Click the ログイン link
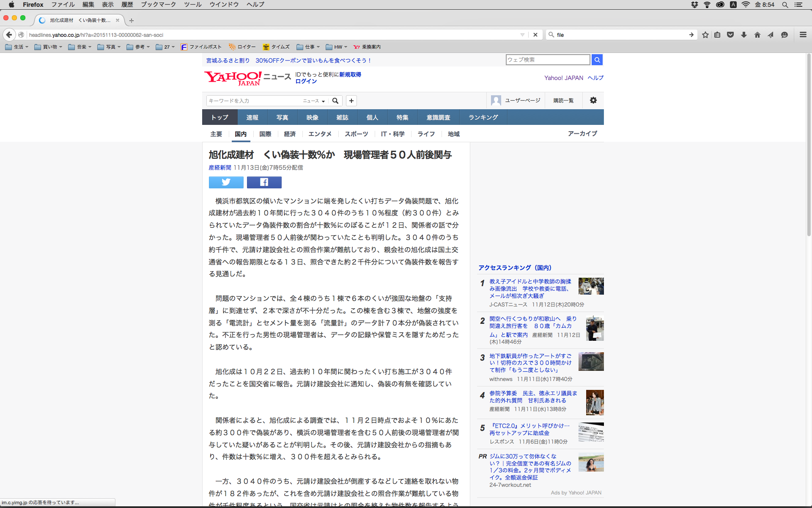 click(306, 81)
